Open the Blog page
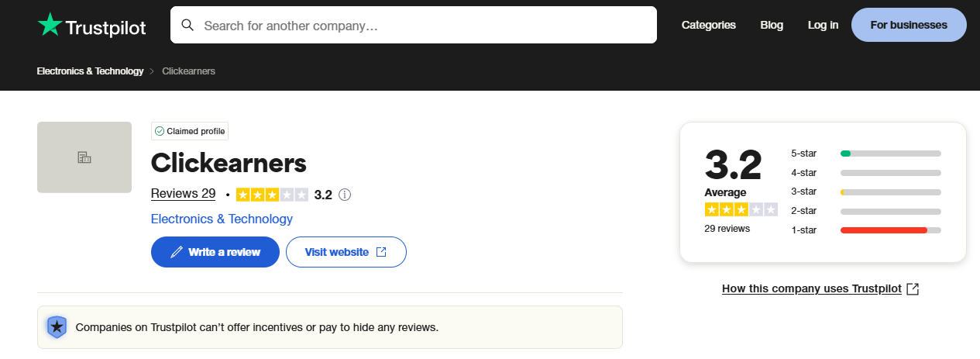 pos(772,25)
